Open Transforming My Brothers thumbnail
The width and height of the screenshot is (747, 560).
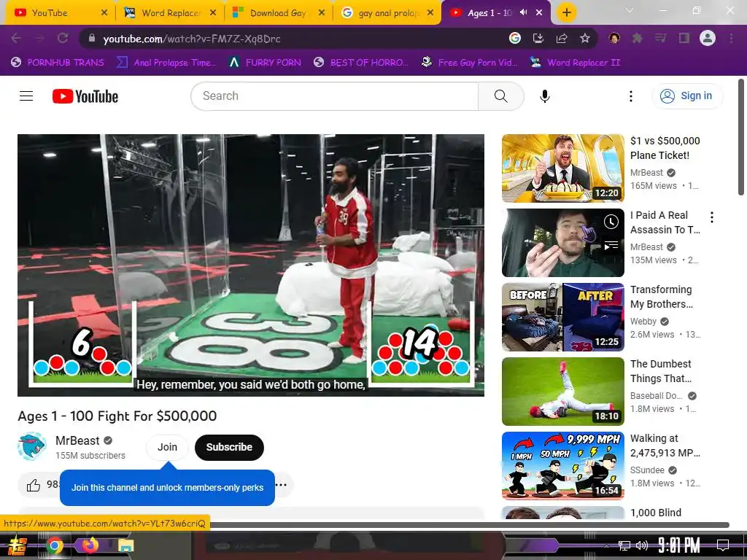click(563, 317)
